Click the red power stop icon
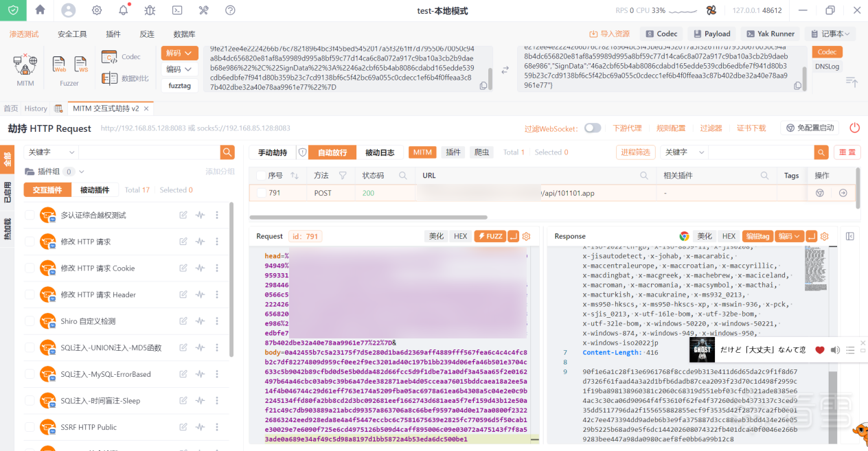 (855, 128)
